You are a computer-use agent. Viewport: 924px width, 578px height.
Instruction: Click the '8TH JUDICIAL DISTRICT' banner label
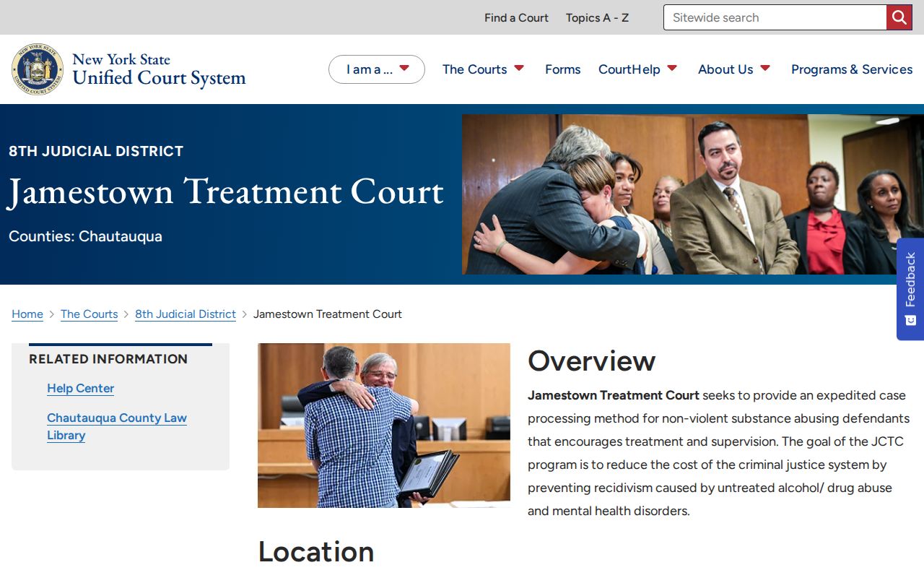[x=96, y=151]
